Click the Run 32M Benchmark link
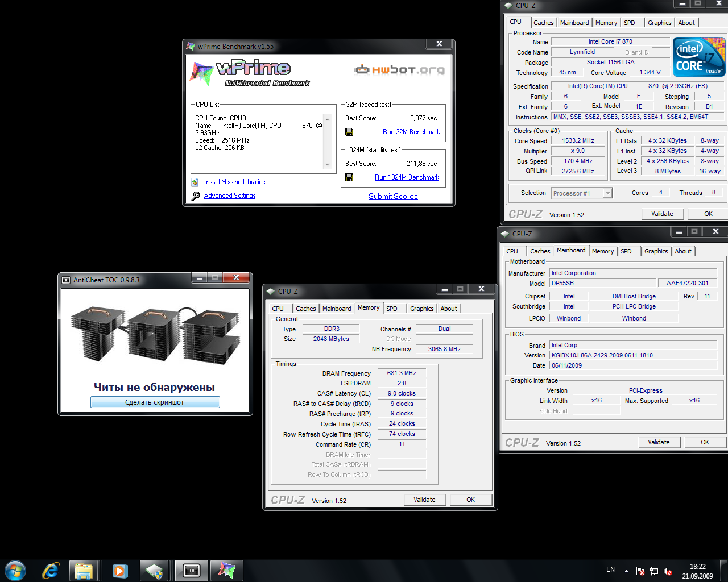This screenshot has width=728, height=582. [411, 132]
